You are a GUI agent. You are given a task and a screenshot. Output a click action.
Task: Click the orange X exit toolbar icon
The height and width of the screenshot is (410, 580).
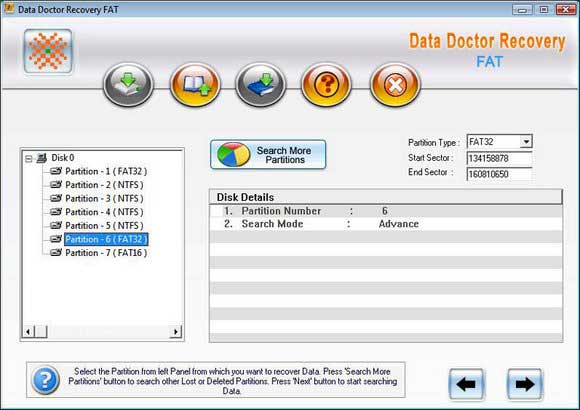click(x=395, y=85)
